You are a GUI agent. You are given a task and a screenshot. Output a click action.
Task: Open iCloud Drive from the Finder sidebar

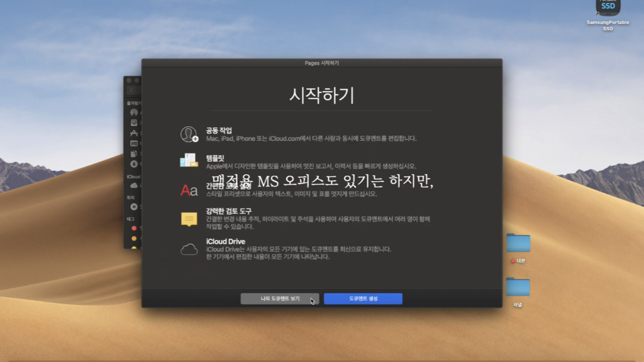coord(134,185)
